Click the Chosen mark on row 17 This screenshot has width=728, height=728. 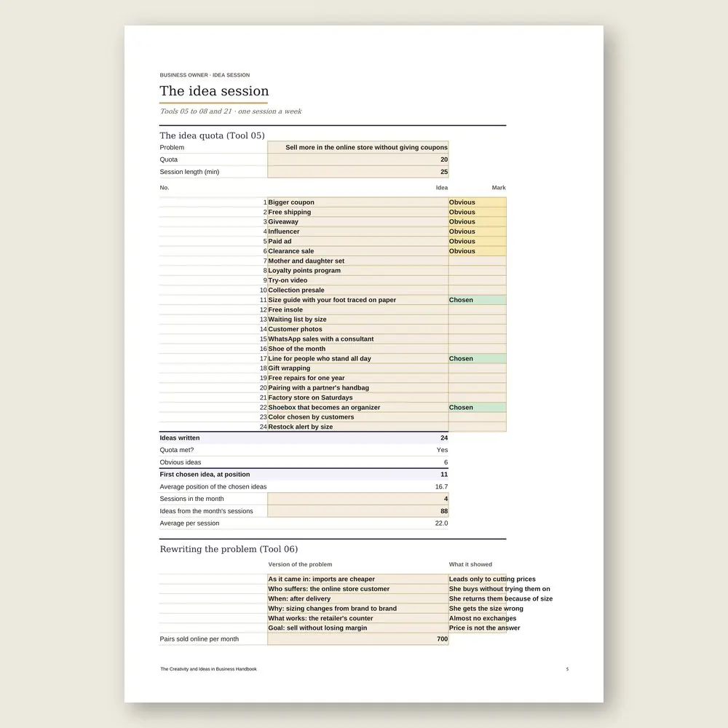pos(478,358)
